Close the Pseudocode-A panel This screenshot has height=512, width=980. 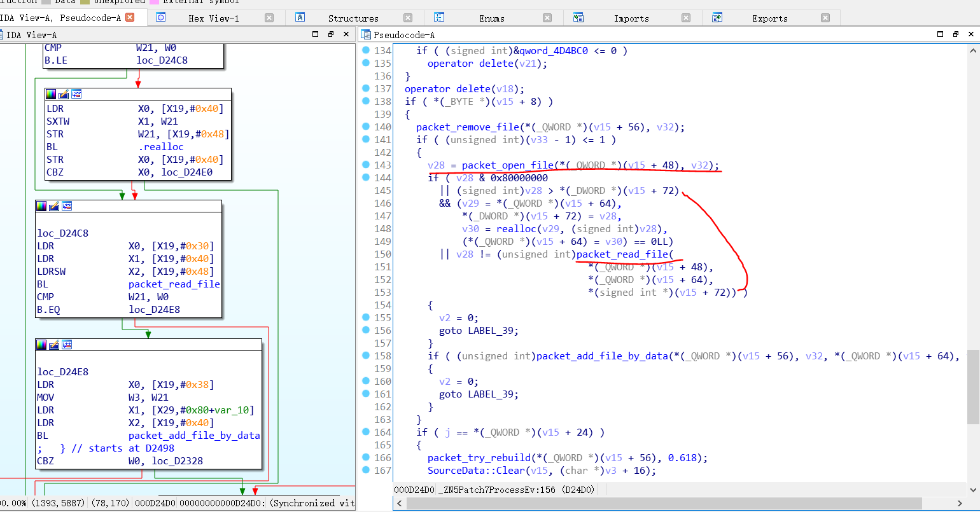click(971, 34)
